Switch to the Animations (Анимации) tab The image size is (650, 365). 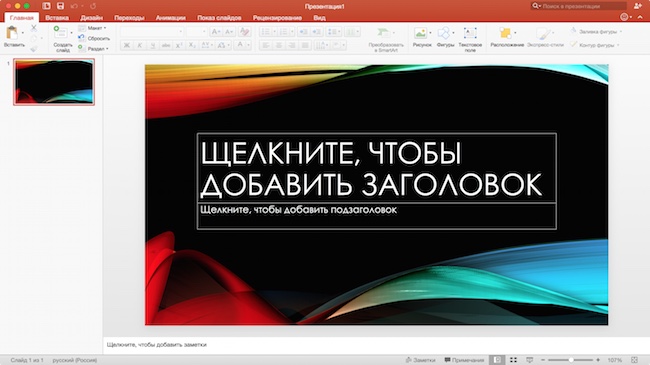tap(171, 18)
